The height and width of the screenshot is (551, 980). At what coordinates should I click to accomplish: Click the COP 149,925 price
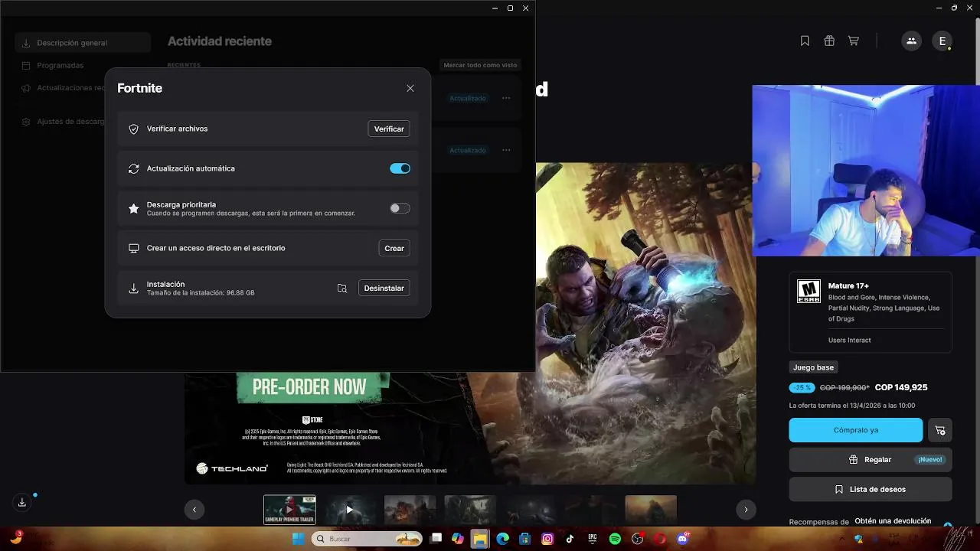click(x=901, y=388)
